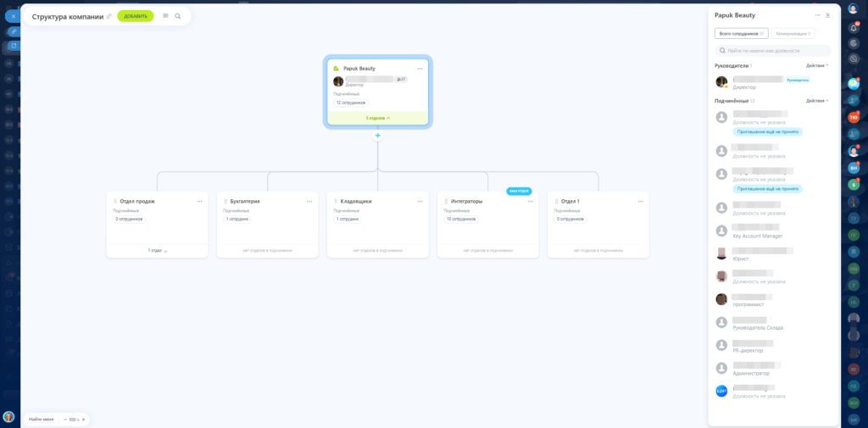Click the 100 % zoom value
This screenshot has width=868, height=428.
click(75, 420)
